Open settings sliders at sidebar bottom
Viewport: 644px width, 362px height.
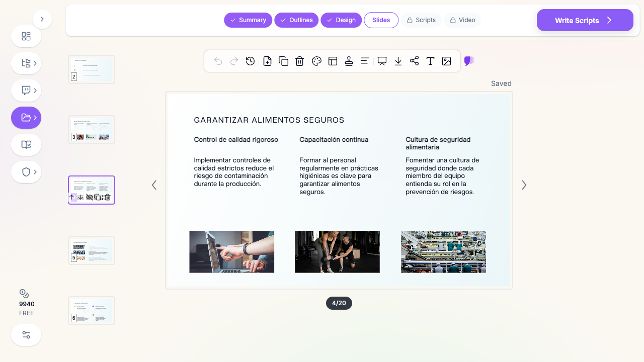pos(26,335)
